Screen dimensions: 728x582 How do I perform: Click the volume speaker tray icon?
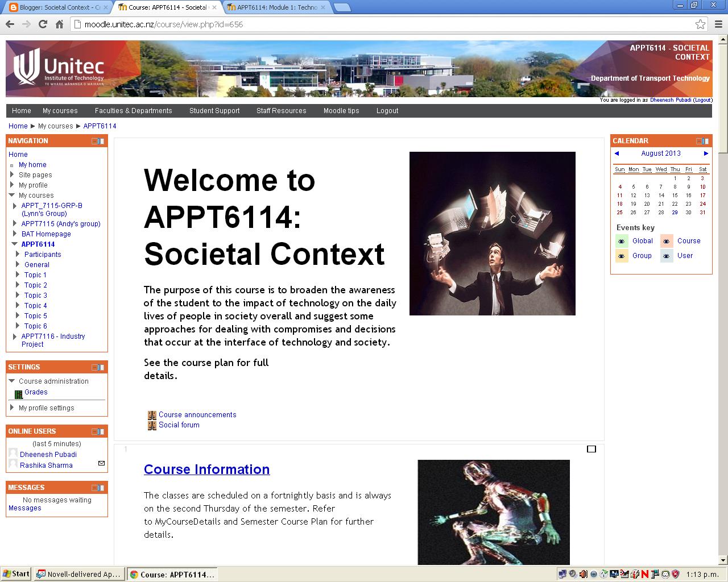[583, 574]
